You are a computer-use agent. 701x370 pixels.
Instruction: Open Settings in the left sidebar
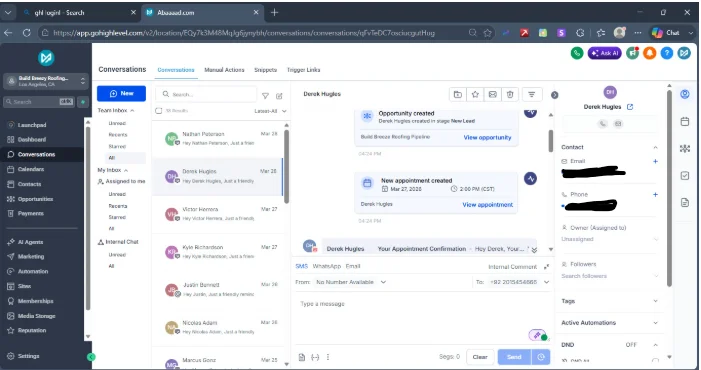point(29,356)
